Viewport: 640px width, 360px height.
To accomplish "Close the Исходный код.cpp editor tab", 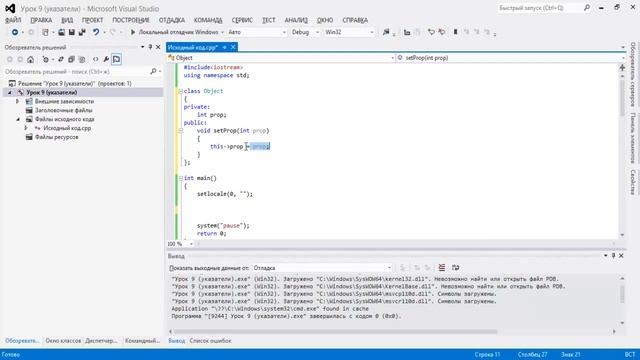I will click(x=233, y=47).
